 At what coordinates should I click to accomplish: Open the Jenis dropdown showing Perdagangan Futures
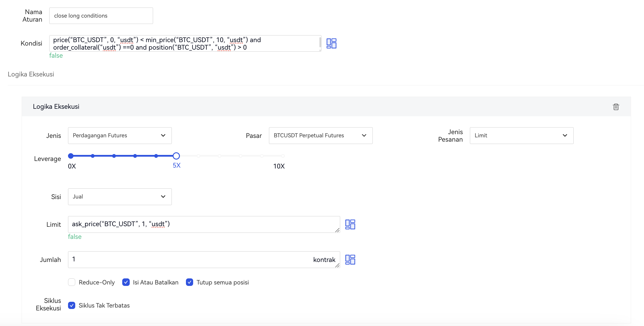[x=120, y=136]
